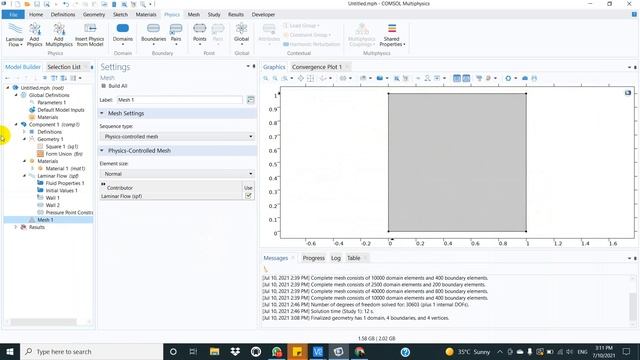This screenshot has width=640, height=360.
Task: Select Fluid Properties 1 node
Action: point(64,183)
